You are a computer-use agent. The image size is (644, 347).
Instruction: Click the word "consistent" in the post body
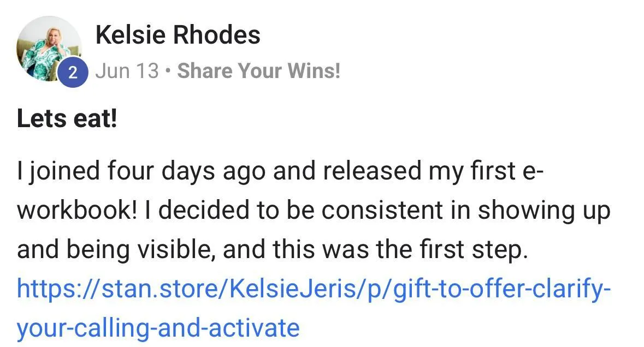tap(382, 210)
